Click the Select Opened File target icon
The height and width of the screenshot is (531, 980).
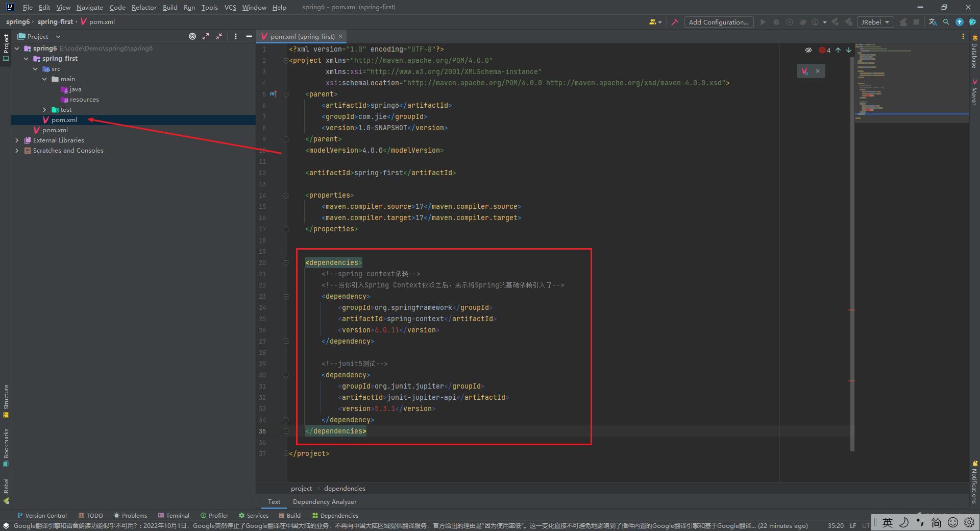pyautogui.click(x=192, y=36)
